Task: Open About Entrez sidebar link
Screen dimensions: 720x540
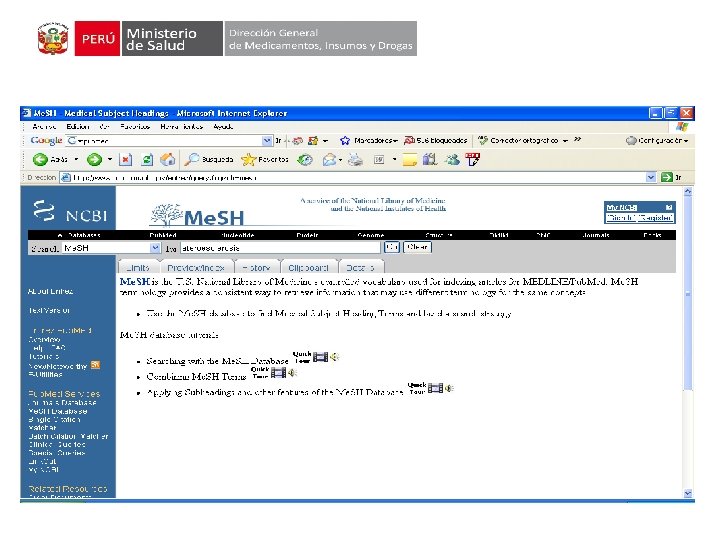Action: coord(51,292)
